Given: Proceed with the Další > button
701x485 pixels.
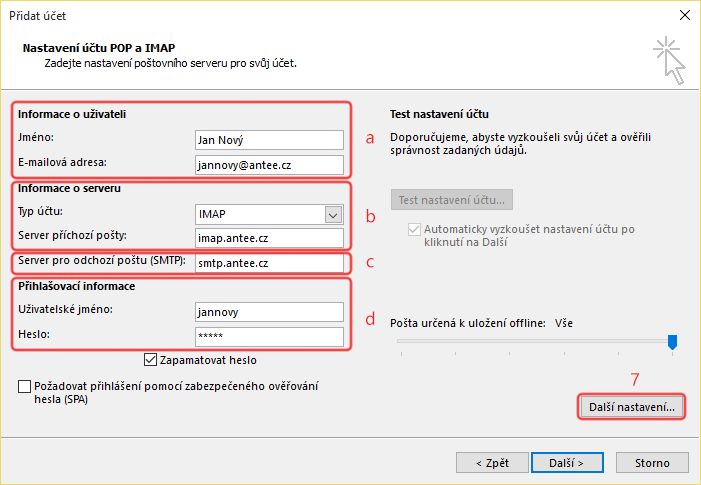Looking at the screenshot, I should point(565,463).
